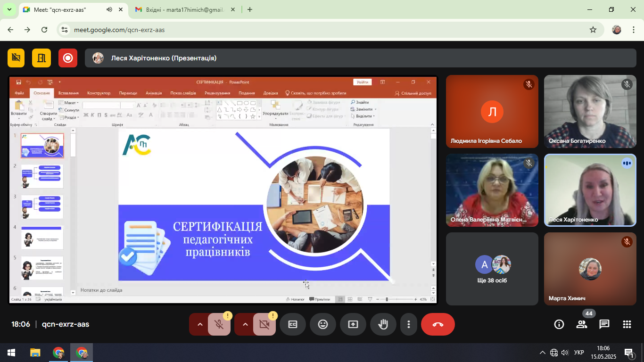Viewport: 644px width, 362px height.
Task: Open the in-call chat panel
Action: tap(604, 324)
